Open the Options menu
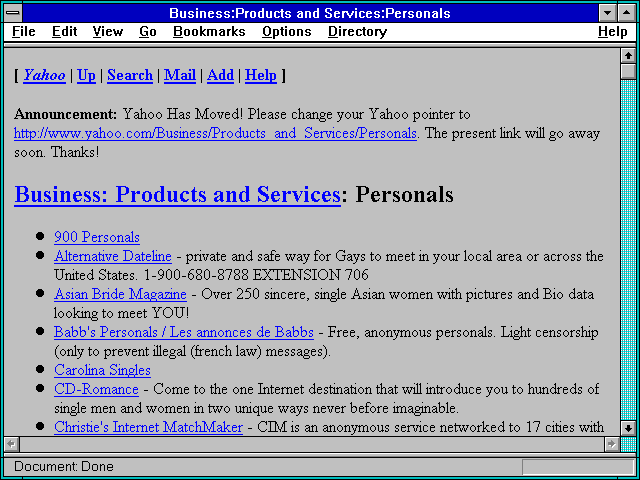The width and height of the screenshot is (640, 480). (x=287, y=32)
